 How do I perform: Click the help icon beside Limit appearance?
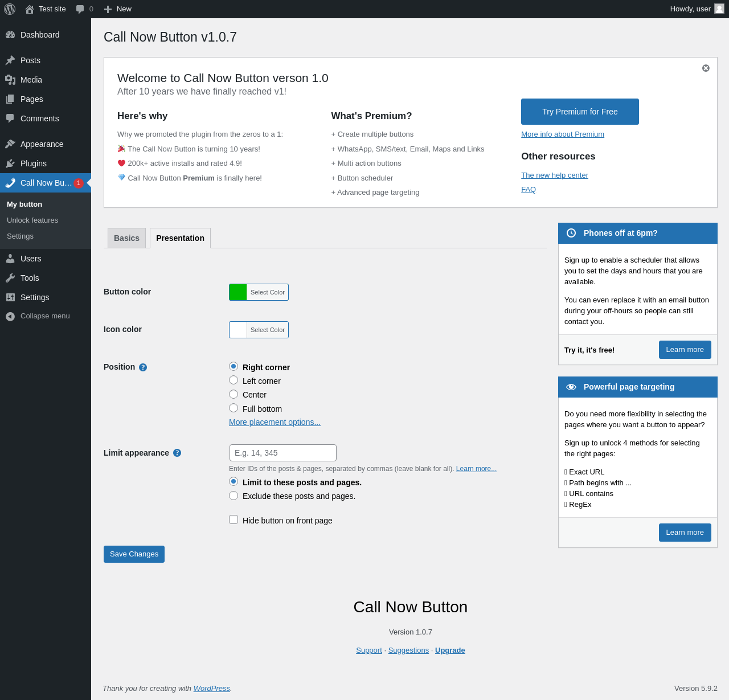177,453
